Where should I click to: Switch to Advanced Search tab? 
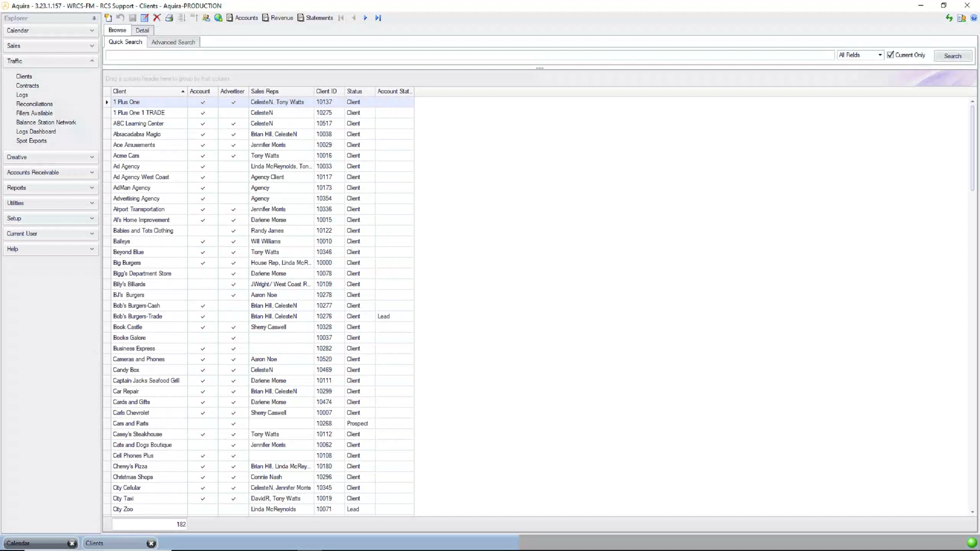pos(173,42)
